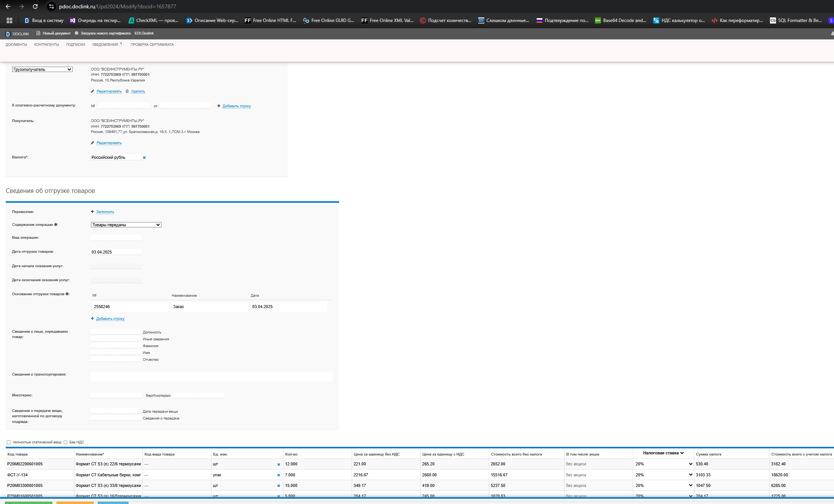The height and width of the screenshot is (504, 834).
Task: Click 'Удалить' under consignee
Action: click(138, 91)
